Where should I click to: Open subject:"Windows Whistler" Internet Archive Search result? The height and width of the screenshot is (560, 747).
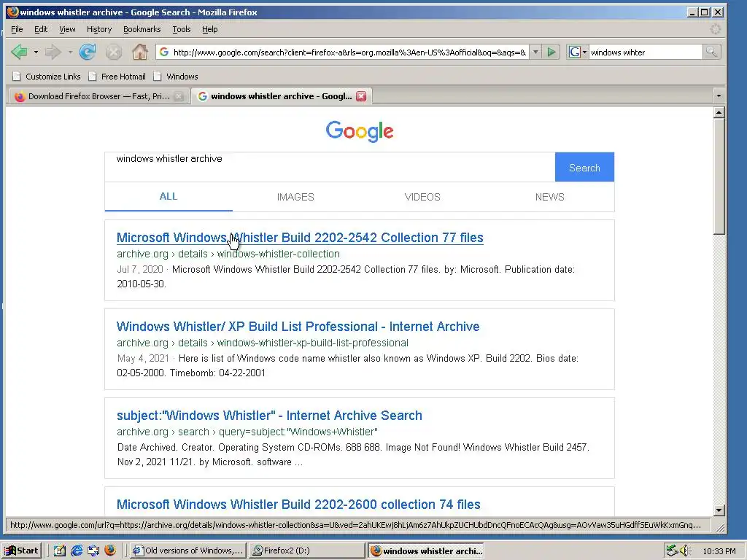(269, 416)
